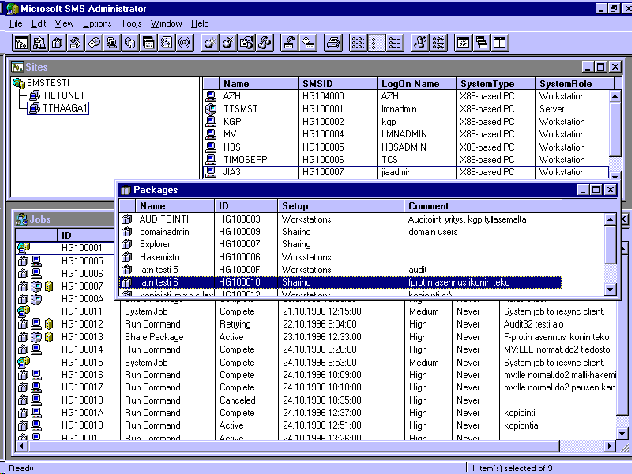
Task: Open the Jobs window toolbar icon
Action: pos(40,42)
